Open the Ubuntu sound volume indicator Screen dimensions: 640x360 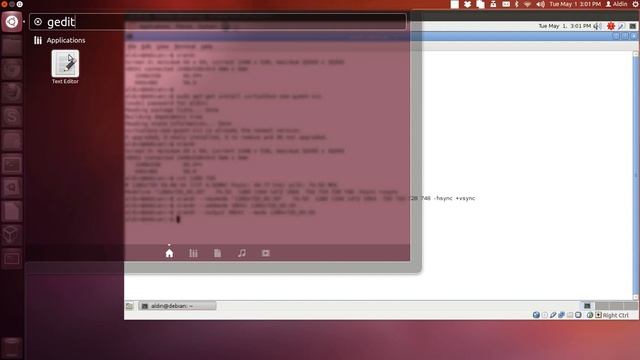[540, 4]
